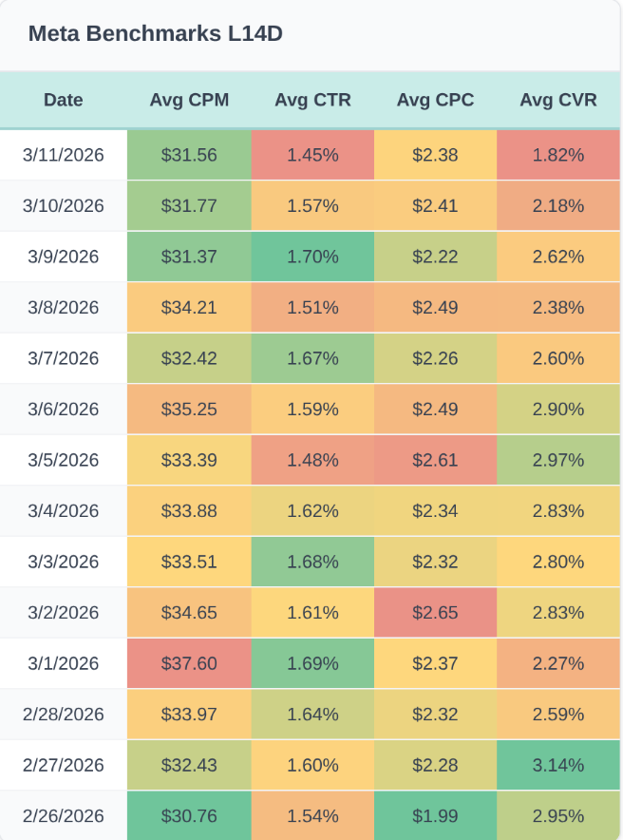The width and height of the screenshot is (623, 840).
Task: Click the $30.76 CPM cell
Action: [x=189, y=816]
